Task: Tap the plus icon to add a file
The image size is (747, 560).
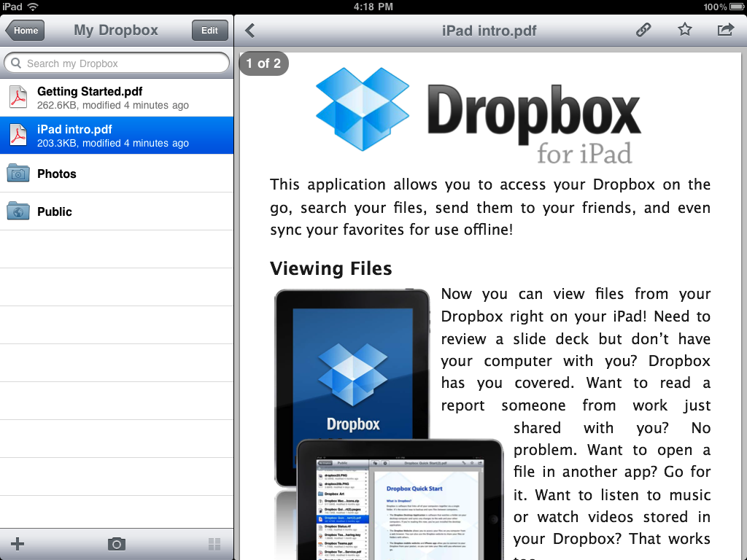Action: pos(18,544)
